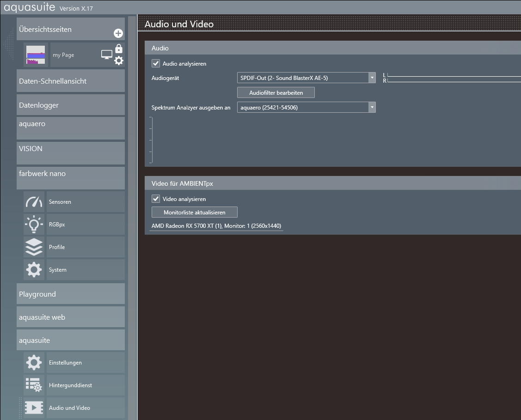The width and height of the screenshot is (521, 420).
Task: Select the Playground sidebar item
Action: pos(71,294)
